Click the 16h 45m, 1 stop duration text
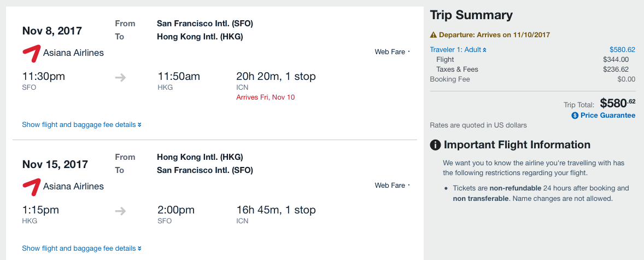The width and height of the screenshot is (644, 260). 276,210
